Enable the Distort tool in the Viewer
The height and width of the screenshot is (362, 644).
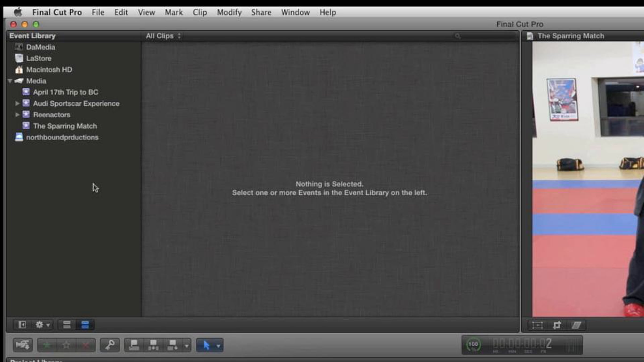[x=576, y=325]
